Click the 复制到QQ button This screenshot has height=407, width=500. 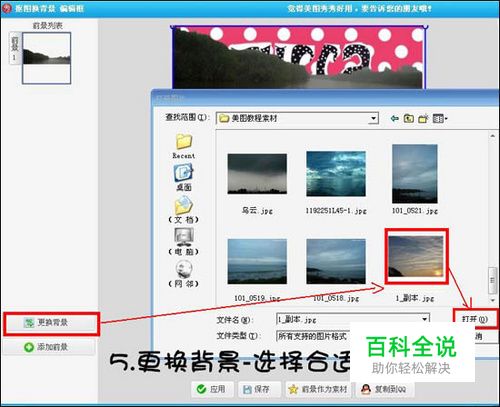[x=384, y=389]
